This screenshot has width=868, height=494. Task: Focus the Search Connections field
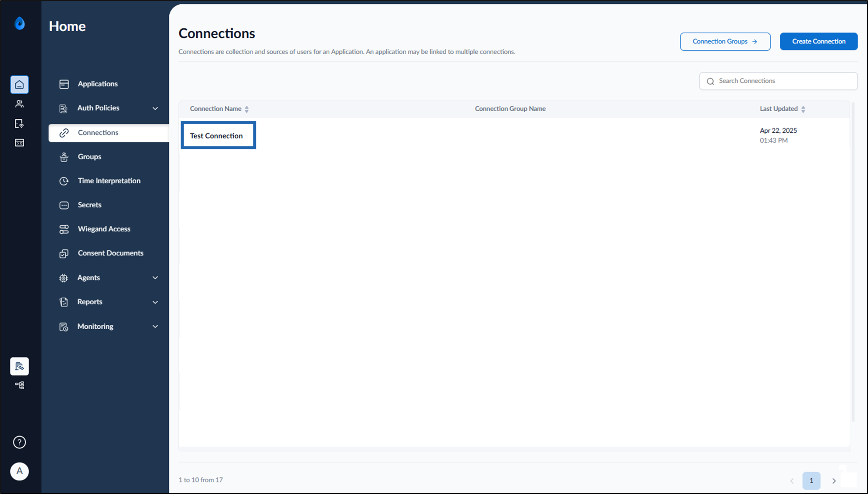point(778,81)
